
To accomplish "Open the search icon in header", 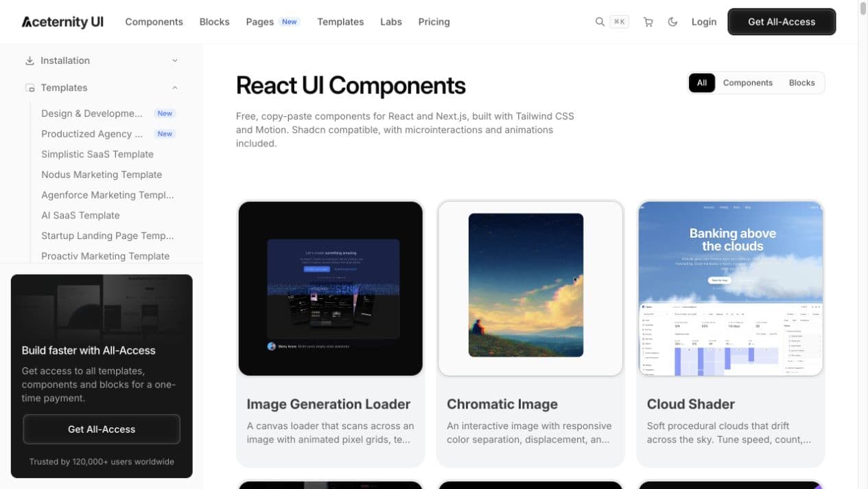I will click(x=600, y=22).
